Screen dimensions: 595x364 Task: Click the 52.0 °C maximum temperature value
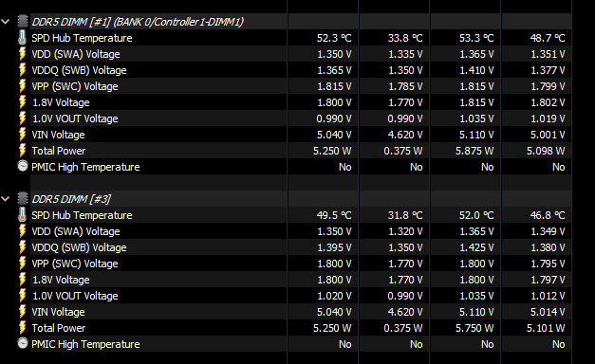pyautogui.click(x=476, y=215)
